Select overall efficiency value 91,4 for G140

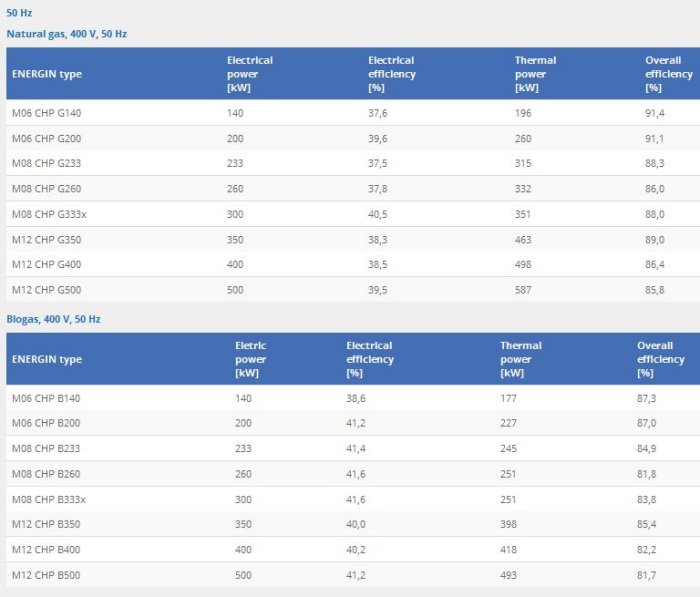pyautogui.click(x=655, y=113)
